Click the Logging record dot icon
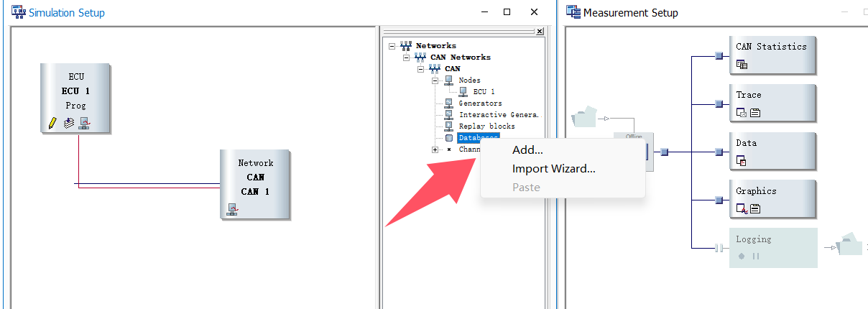This screenshot has height=309, width=868. [741, 256]
